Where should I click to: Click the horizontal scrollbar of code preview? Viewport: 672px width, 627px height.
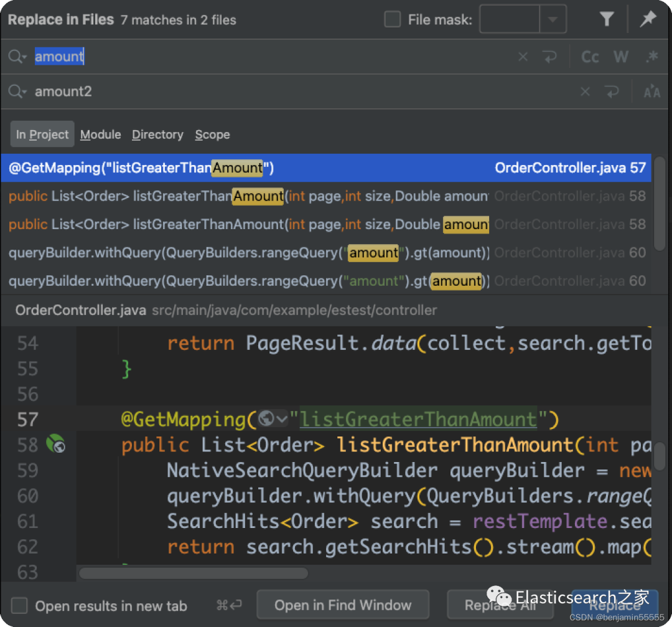[x=194, y=573]
